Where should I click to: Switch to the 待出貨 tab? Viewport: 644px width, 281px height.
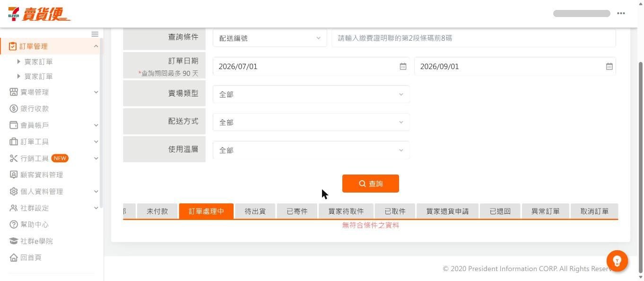tap(255, 211)
